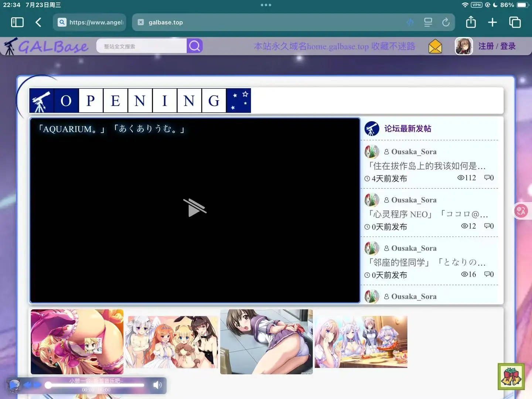Click the purple search magnifier button
532x399 pixels.
[x=195, y=46]
